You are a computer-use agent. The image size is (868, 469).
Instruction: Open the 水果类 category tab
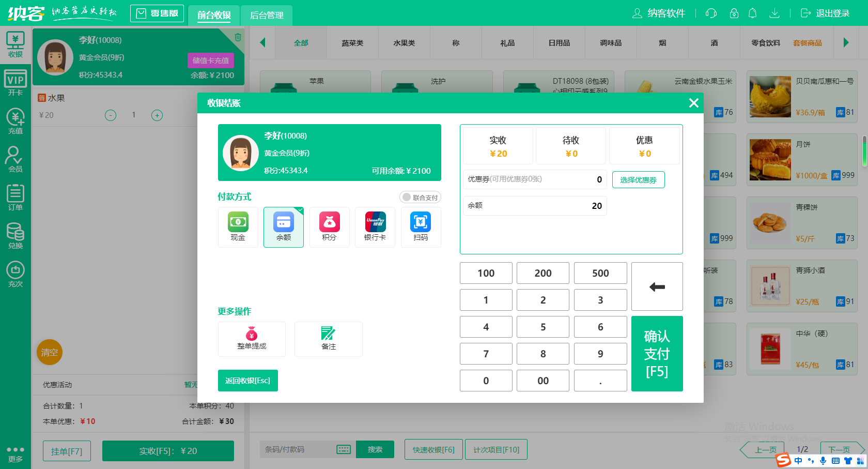tap(404, 43)
